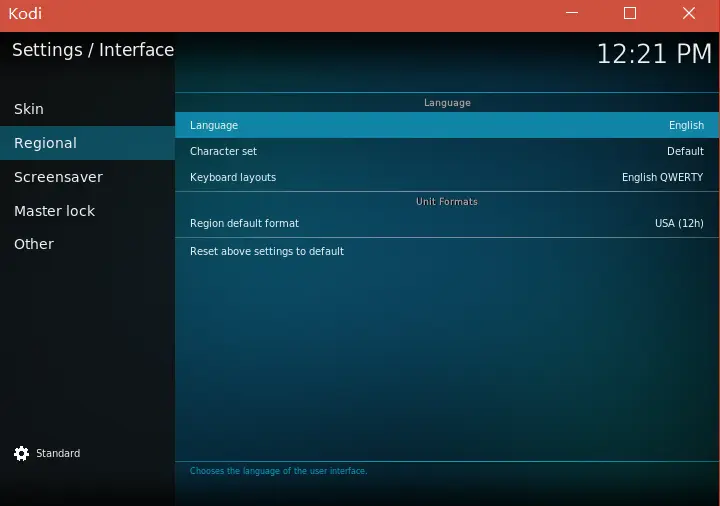The image size is (720, 506).
Task: Reset above settings to default
Action: coord(267,252)
